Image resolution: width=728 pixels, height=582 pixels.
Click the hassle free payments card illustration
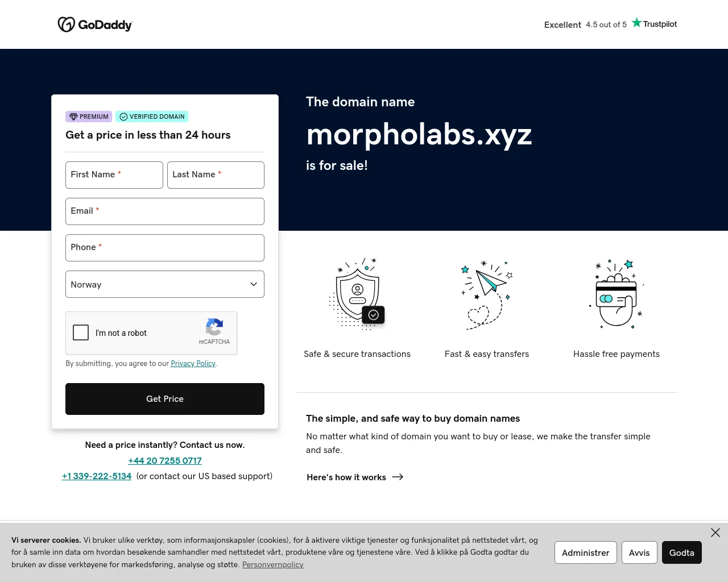pos(617,293)
